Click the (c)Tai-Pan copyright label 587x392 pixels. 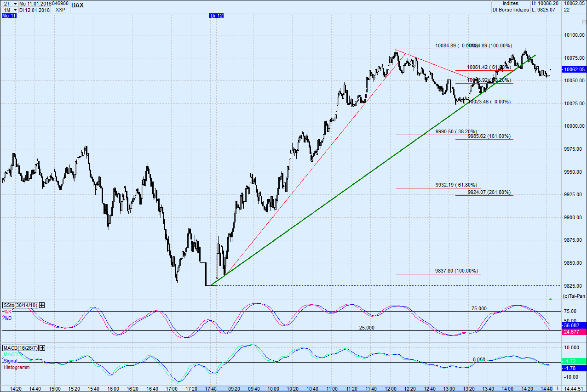pos(574,295)
